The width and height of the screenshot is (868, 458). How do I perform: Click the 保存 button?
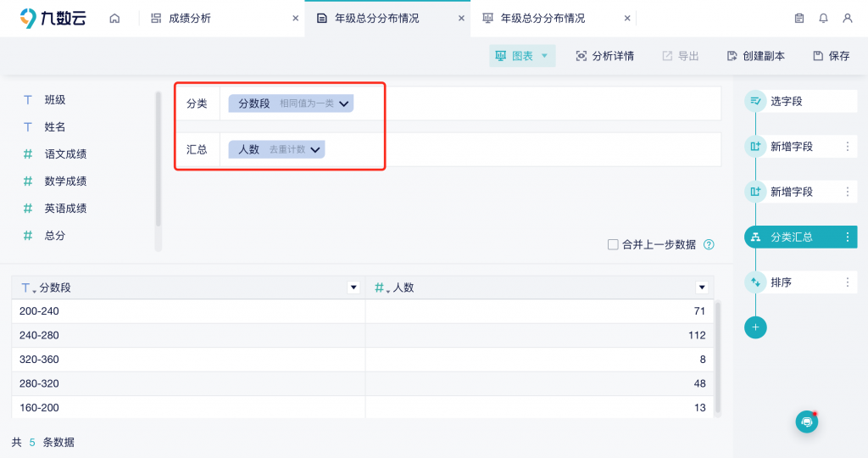(831, 56)
